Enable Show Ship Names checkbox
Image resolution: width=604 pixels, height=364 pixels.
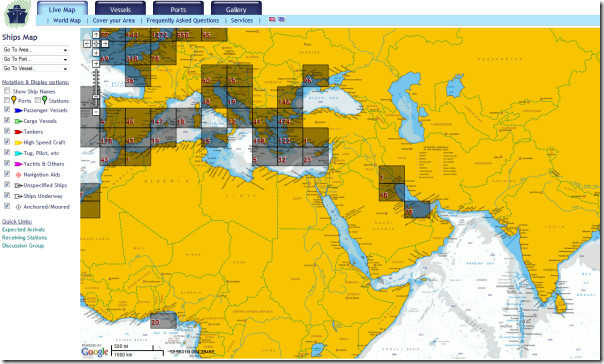click(7, 91)
